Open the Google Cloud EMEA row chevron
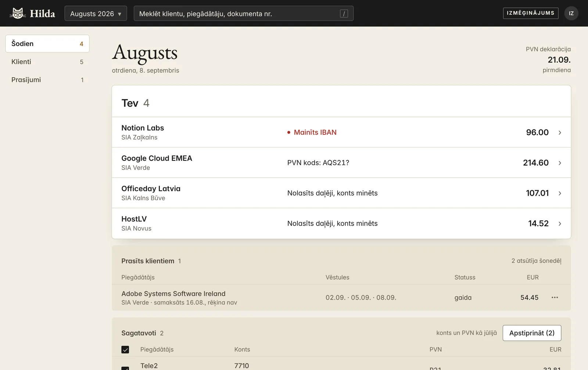 [560, 163]
